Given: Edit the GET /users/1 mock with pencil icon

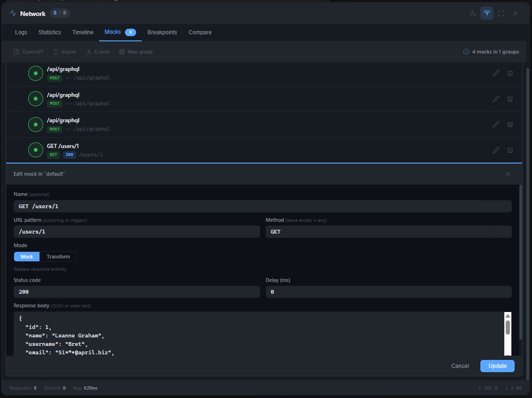Looking at the screenshot, I should (496, 150).
